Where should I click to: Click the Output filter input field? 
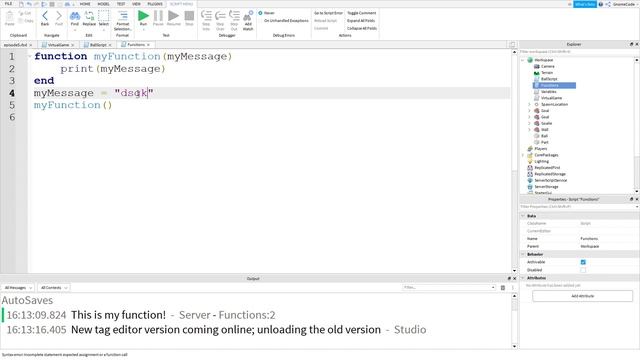(x=449, y=288)
